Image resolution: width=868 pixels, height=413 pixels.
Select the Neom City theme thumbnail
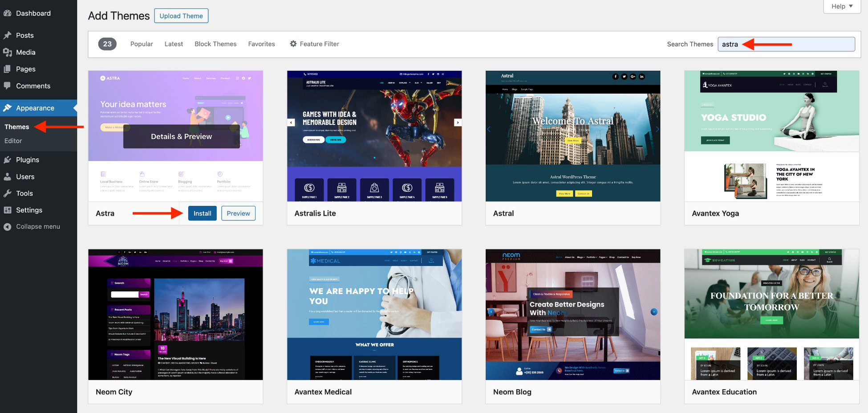(x=175, y=315)
